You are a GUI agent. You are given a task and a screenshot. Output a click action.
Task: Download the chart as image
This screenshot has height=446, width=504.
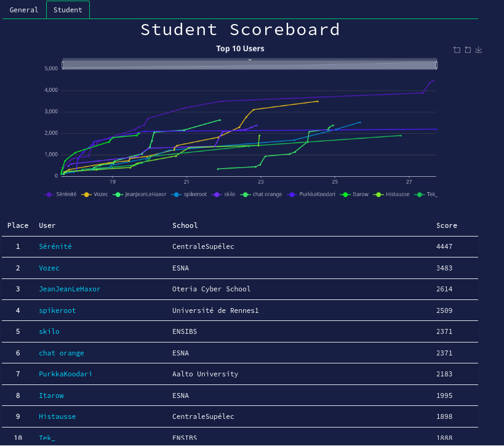coord(479,49)
